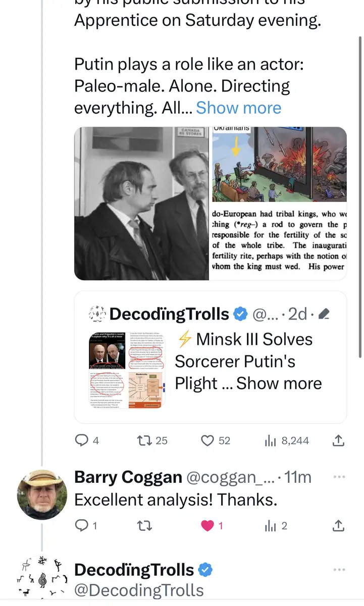364x606 pixels.
Task: Expand the quoted Minsk III tweet text
Action: click(x=279, y=383)
